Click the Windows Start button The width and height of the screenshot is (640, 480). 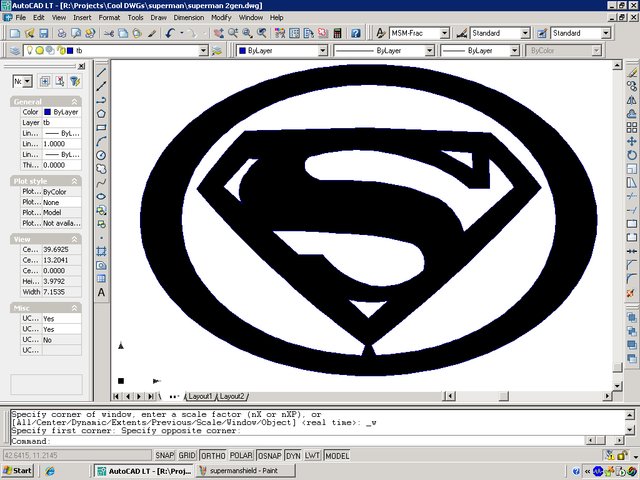(17, 471)
